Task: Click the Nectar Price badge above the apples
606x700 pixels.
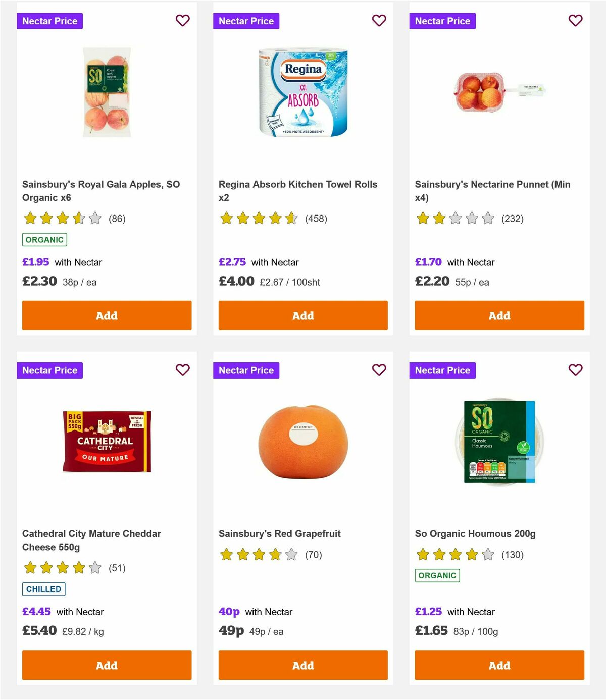Action: coord(50,21)
